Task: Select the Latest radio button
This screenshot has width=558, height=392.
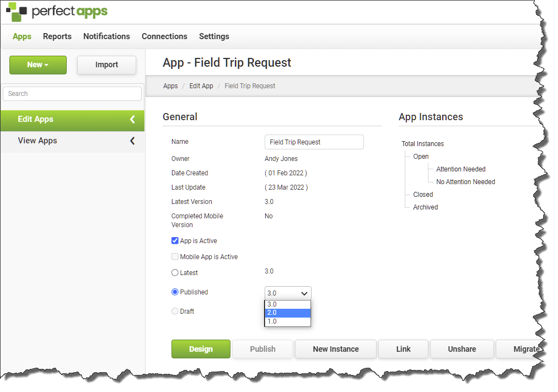Action: click(175, 273)
